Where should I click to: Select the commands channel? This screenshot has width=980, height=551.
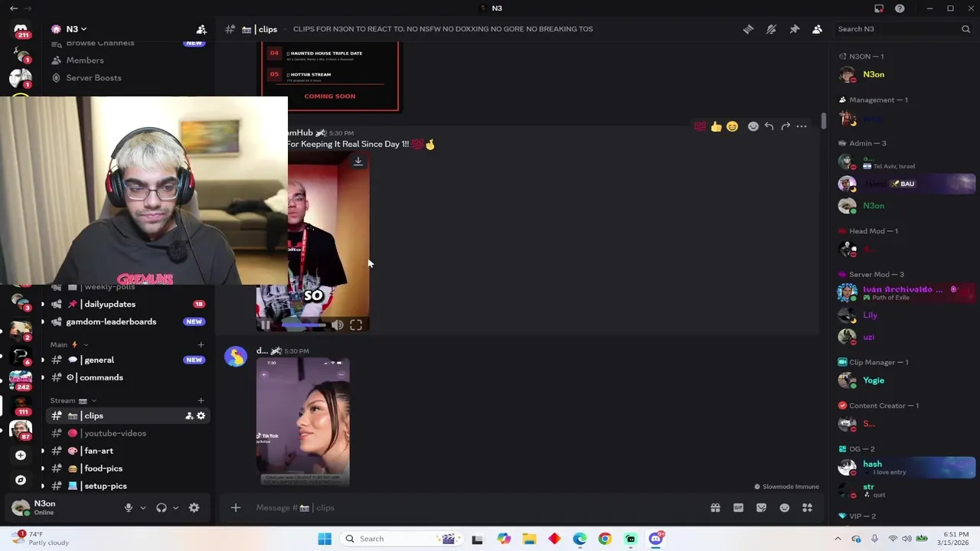click(x=127, y=377)
